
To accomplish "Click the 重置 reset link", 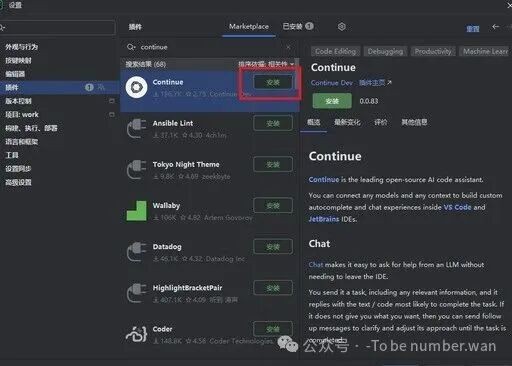I will [473, 29].
